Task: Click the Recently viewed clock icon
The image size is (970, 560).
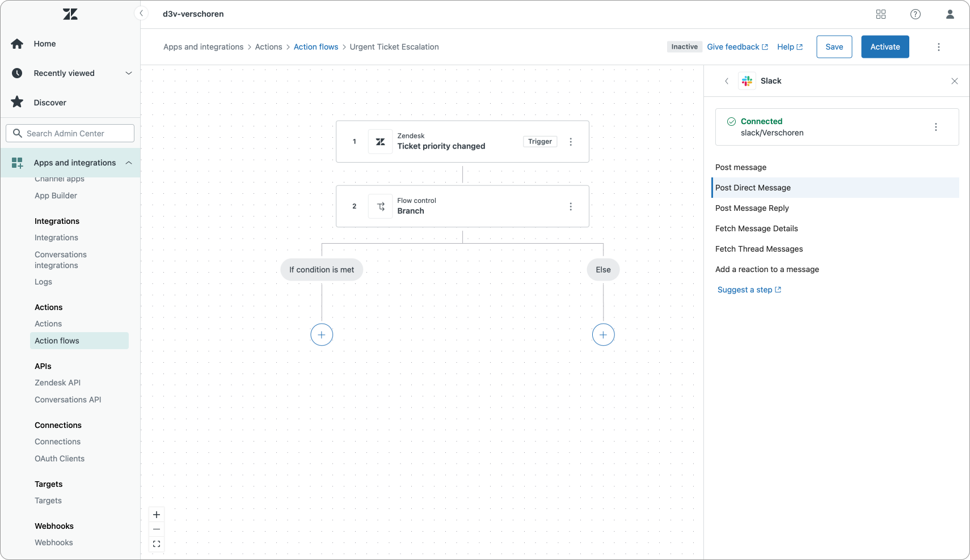Action: click(x=17, y=73)
